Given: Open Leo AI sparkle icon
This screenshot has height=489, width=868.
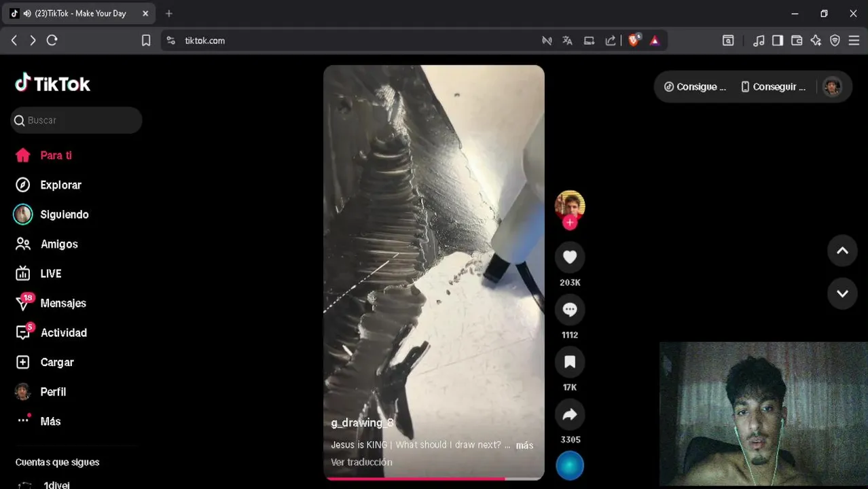Looking at the screenshot, I should click(x=816, y=41).
